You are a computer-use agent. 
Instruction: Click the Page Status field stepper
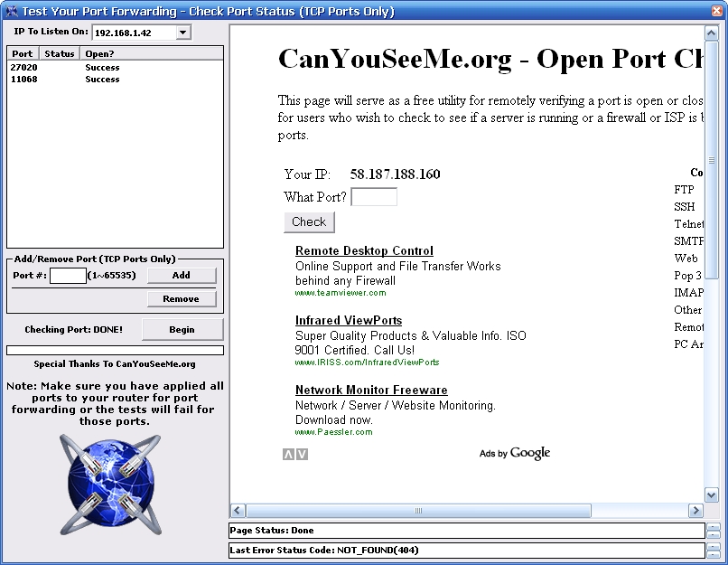tap(714, 530)
